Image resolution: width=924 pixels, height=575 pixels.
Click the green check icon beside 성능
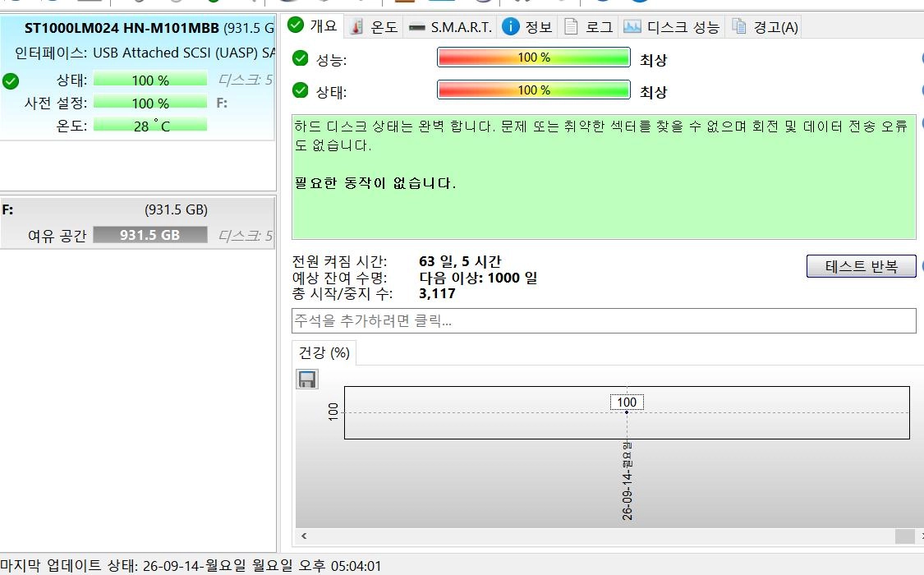301,57
